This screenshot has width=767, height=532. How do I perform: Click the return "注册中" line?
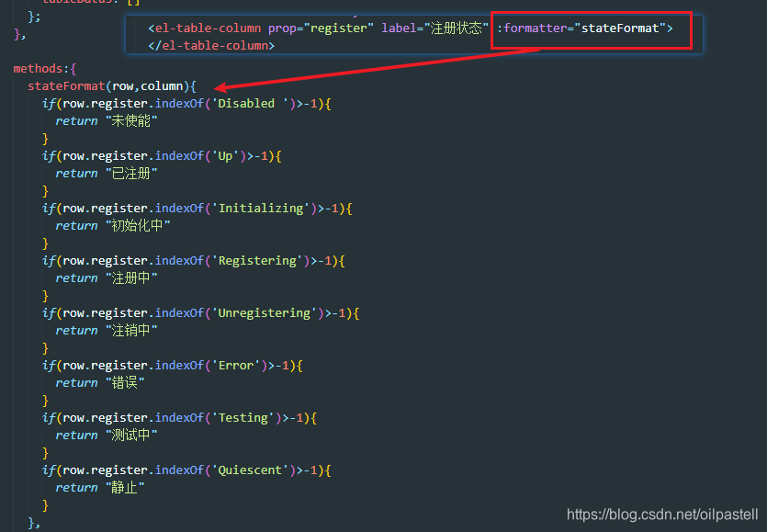pyautogui.click(x=107, y=278)
